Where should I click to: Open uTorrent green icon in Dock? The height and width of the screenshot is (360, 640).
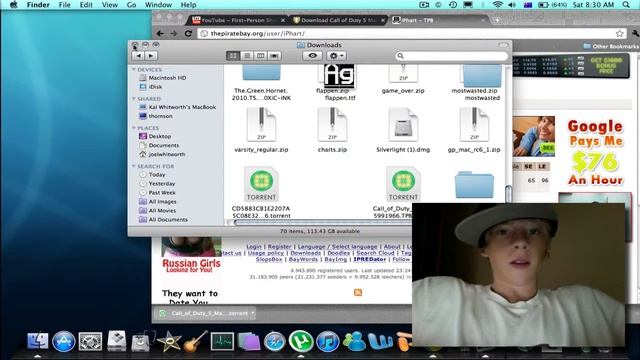tap(301, 341)
